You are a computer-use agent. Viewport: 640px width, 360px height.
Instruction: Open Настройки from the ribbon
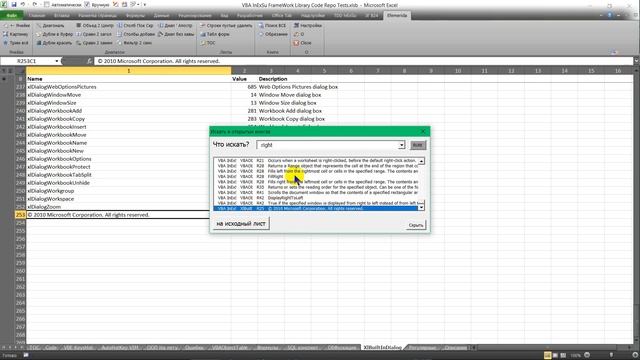[x=308, y=26]
